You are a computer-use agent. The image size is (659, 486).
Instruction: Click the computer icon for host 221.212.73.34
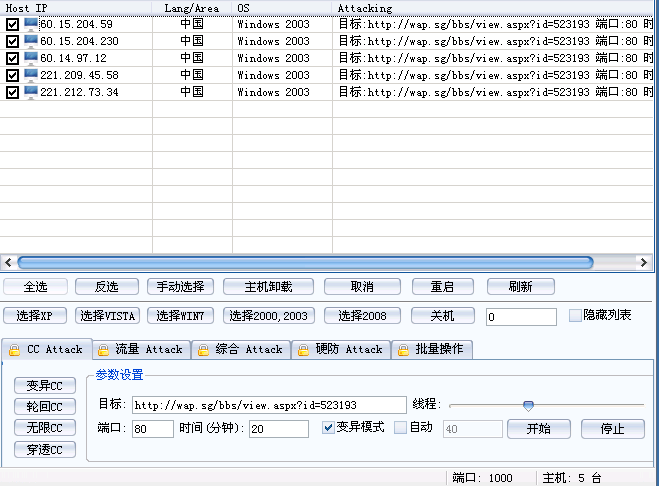pyautogui.click(x=31, y=92)
